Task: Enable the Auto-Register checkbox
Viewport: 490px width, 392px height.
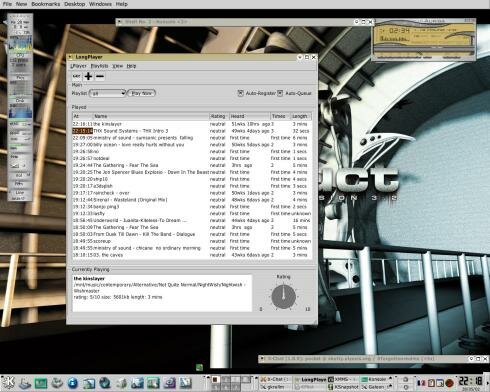Action: (x=240, y=93)
